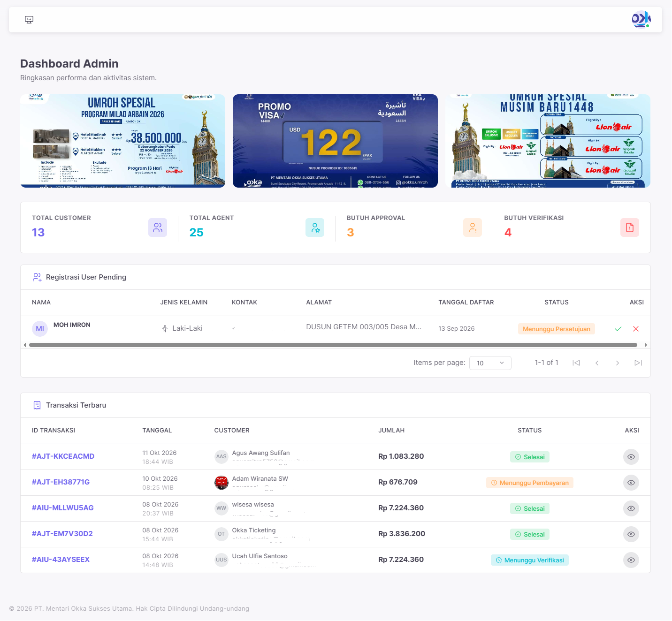Screen dimensions: 672x621
Task: Click the 1-1 of 1 pagination label
Action: (547, 363)
